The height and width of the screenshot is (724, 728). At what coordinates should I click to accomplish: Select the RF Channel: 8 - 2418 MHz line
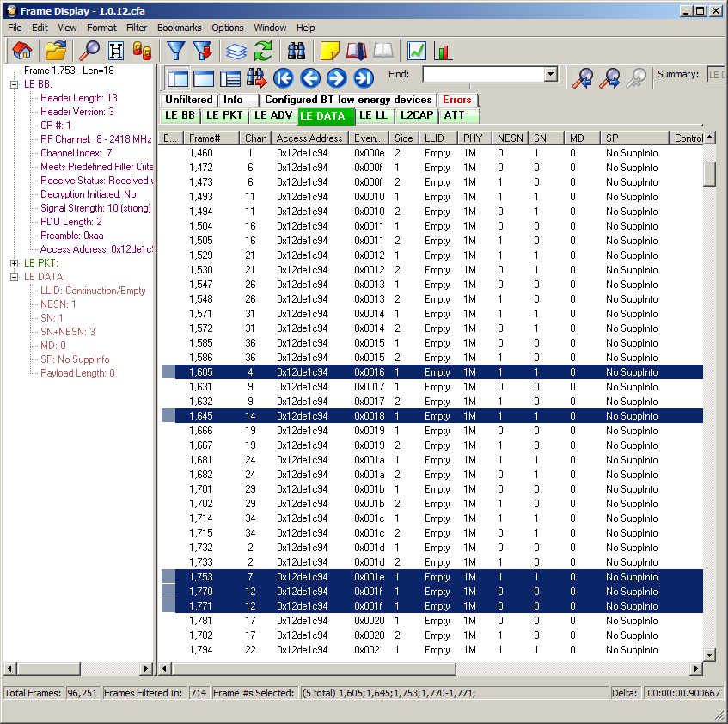95,139
